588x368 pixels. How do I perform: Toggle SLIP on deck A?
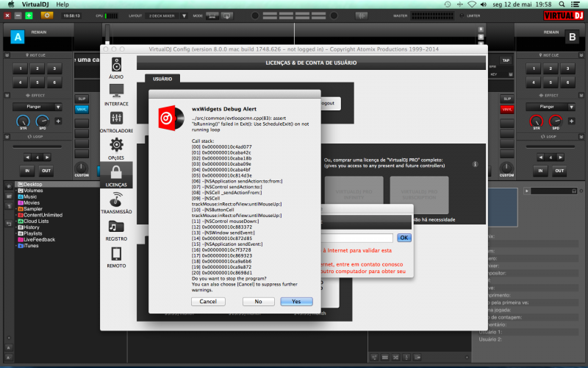point(82,99)
